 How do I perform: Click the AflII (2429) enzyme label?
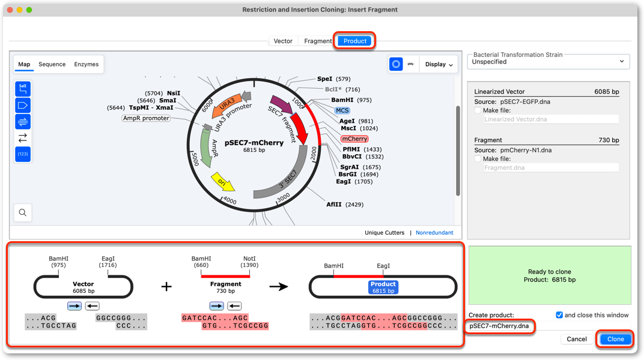(345, 204)
